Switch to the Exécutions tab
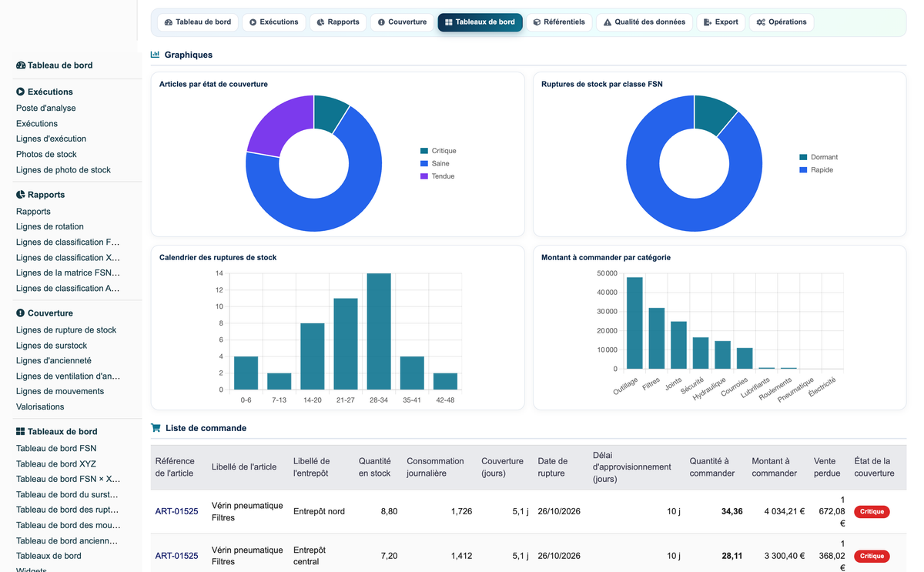The image size is (924, 572). coord(274,22)
